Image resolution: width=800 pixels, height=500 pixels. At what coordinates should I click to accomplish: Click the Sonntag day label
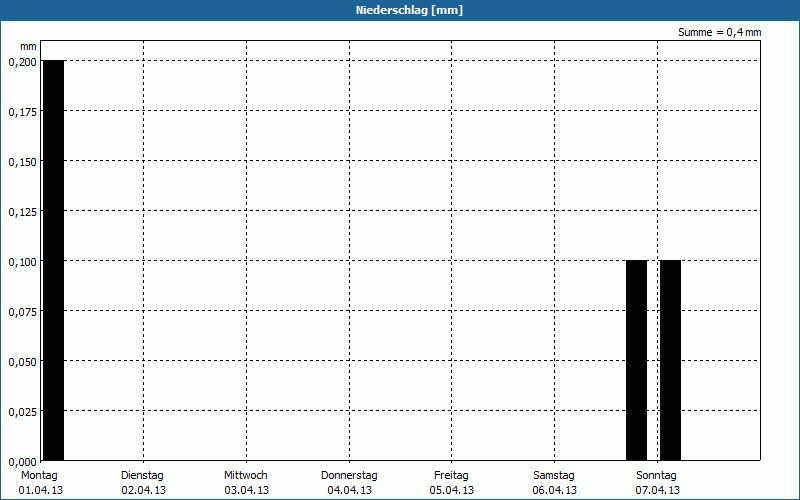tap(656, 476)
